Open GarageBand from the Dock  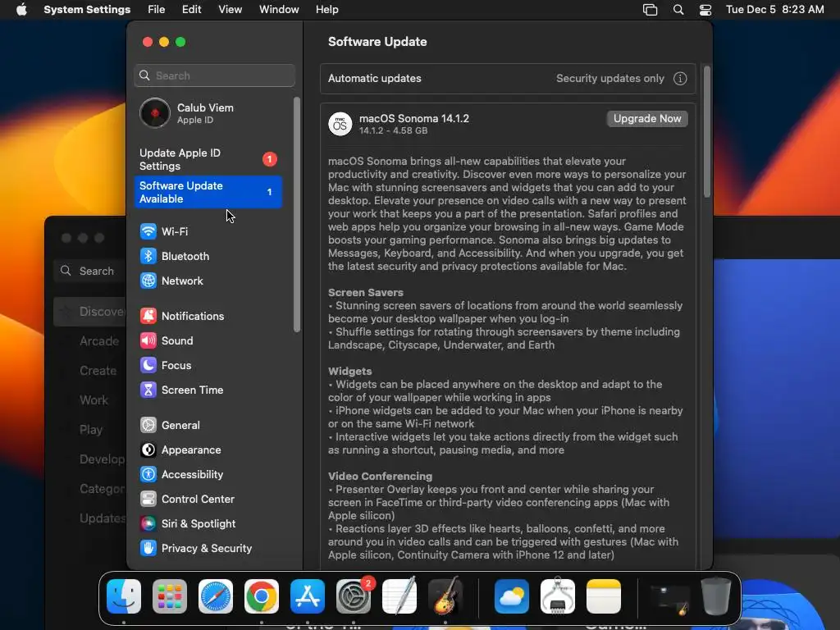pos(445,596)
